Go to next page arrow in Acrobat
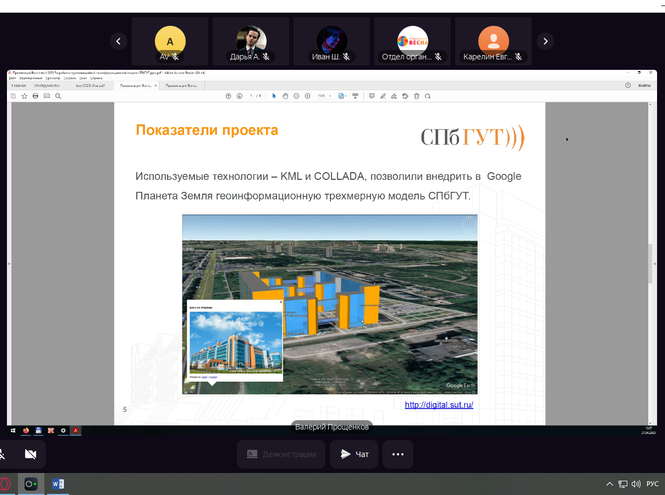This screenshot has height=495, width=665. pos(240,96)
